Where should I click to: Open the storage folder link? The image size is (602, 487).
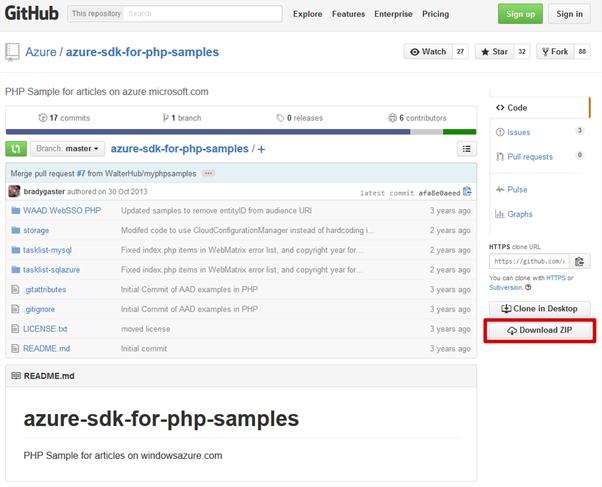pos(36,230)
